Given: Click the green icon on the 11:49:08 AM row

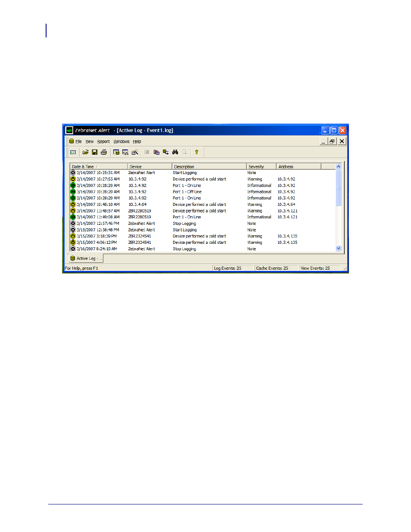Looking at the screenshot, I should click(x=73, y=217).
